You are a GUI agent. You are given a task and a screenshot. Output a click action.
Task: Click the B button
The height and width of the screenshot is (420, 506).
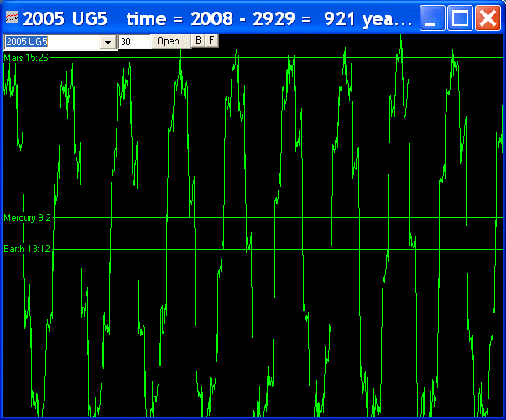coord(199,40)
